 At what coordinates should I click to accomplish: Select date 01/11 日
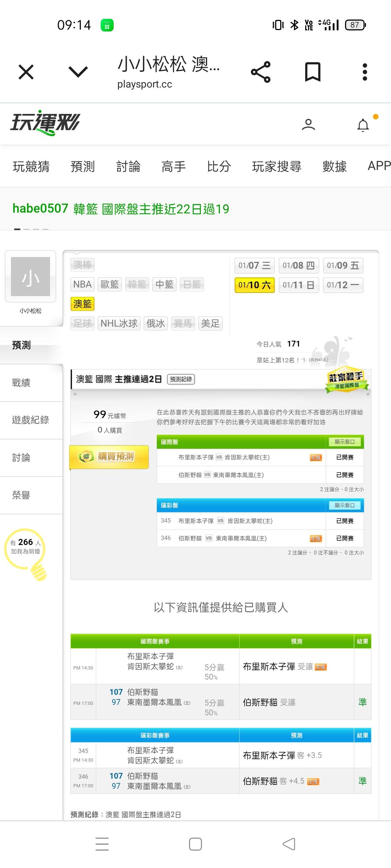coord(299,285)
